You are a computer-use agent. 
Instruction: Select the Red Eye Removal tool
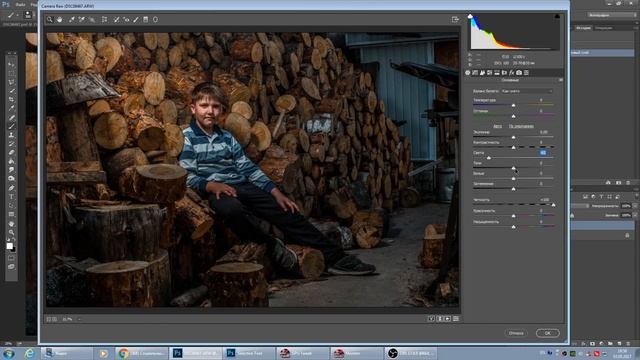(126, 19)
